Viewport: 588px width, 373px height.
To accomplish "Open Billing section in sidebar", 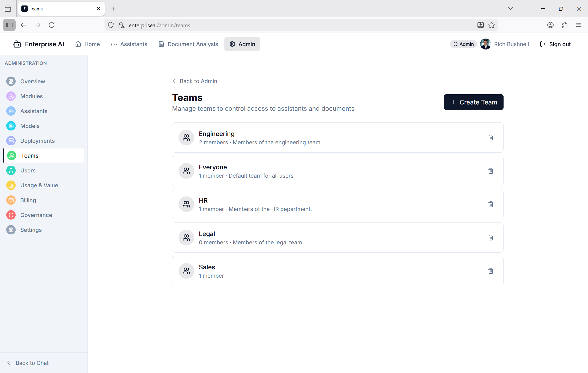I will tap(28, 200).
